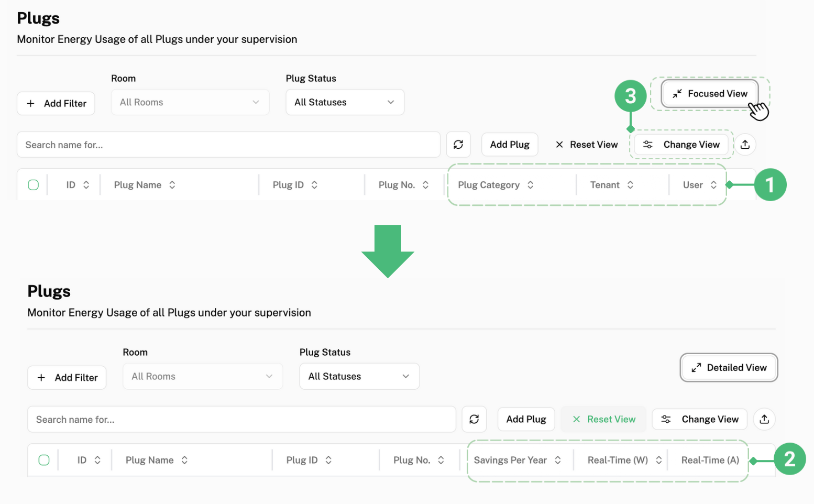Sort by Tenant column arrows
The image size is (814, 504).
coord(630,185)
